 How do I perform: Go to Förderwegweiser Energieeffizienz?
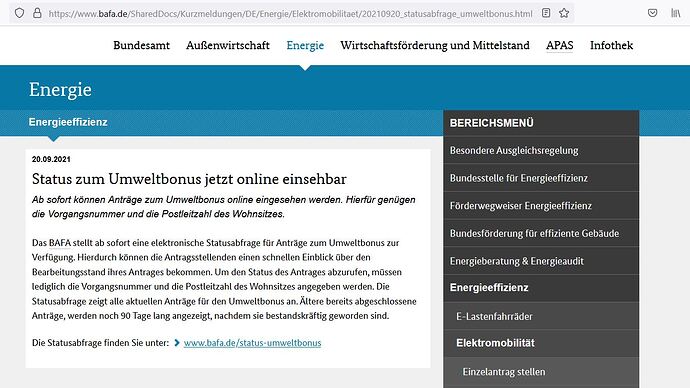[x=541, y=206]
